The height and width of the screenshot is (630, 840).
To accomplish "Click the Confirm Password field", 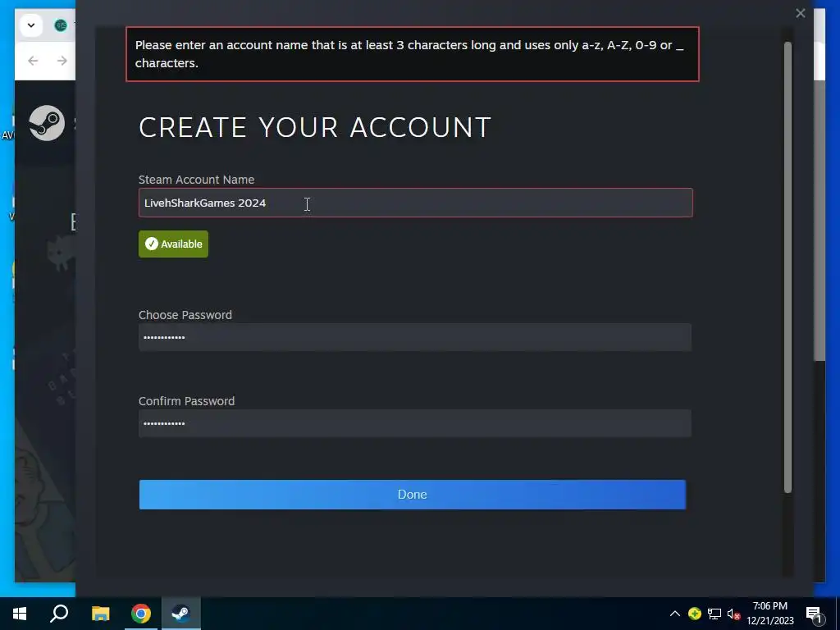I will (x=414, y=423).
